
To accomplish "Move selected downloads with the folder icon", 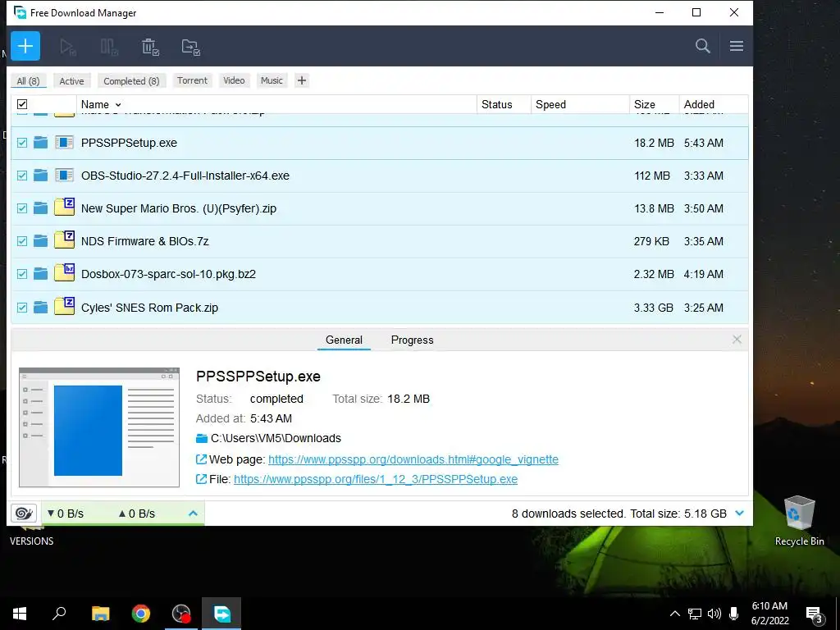I will [190, 47].
